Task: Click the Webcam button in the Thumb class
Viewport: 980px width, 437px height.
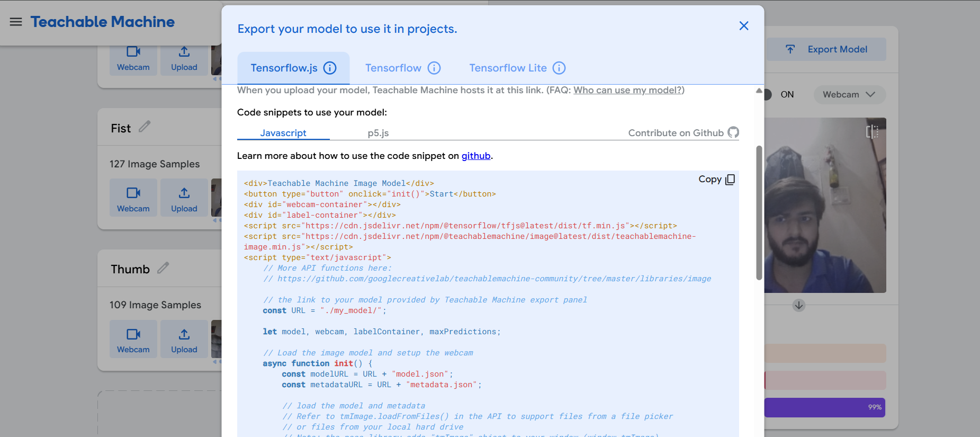Action: pos(133,339)
